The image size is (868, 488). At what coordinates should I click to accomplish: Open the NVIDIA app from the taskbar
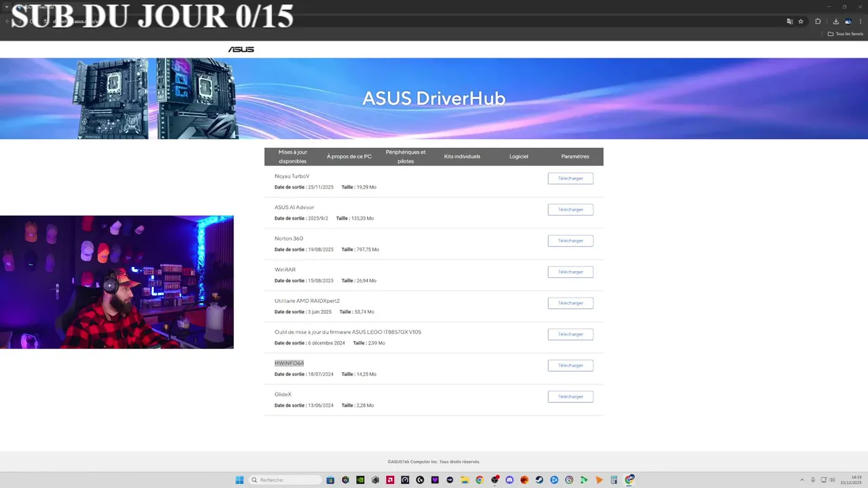point(360,480)
